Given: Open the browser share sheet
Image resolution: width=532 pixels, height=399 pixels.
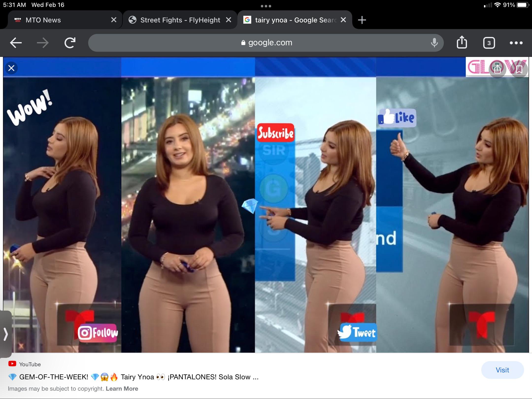Looking at the screenshot, I should coord(462,43).
